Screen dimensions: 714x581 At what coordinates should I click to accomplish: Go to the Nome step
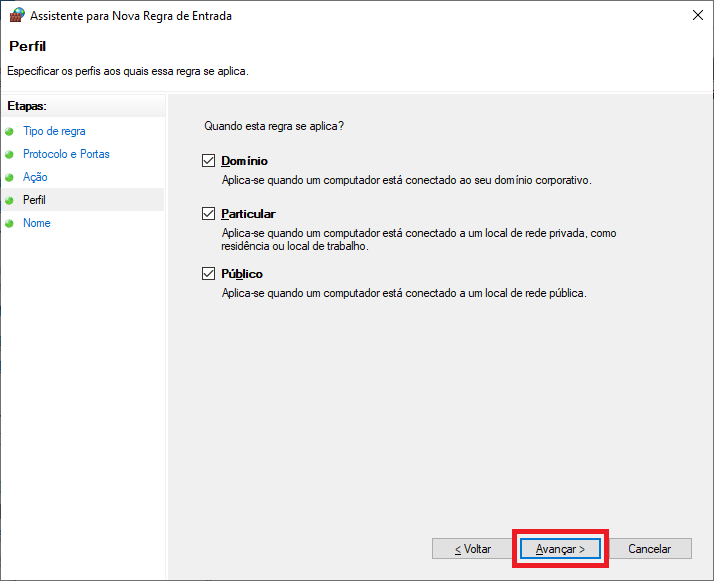click(36, 223)
